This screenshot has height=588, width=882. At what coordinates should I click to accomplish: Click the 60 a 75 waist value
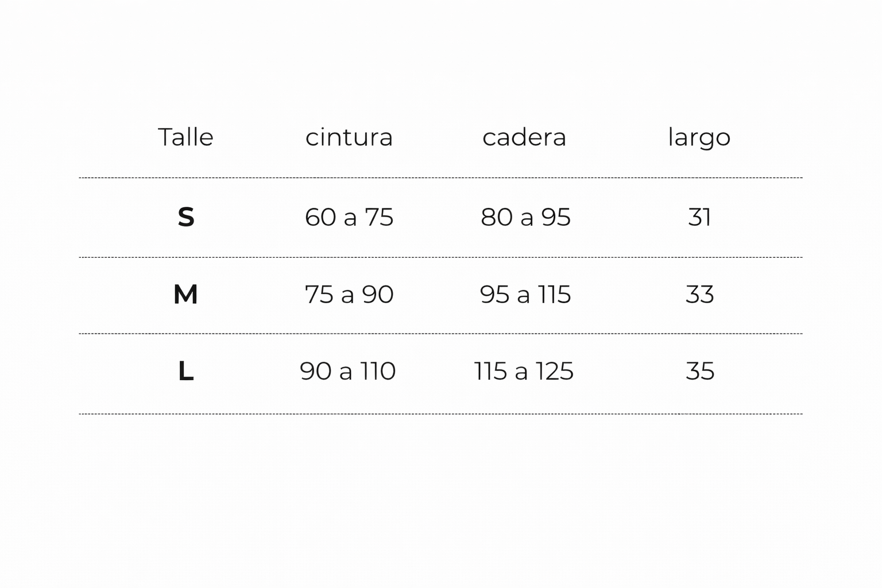coord(349,217)
